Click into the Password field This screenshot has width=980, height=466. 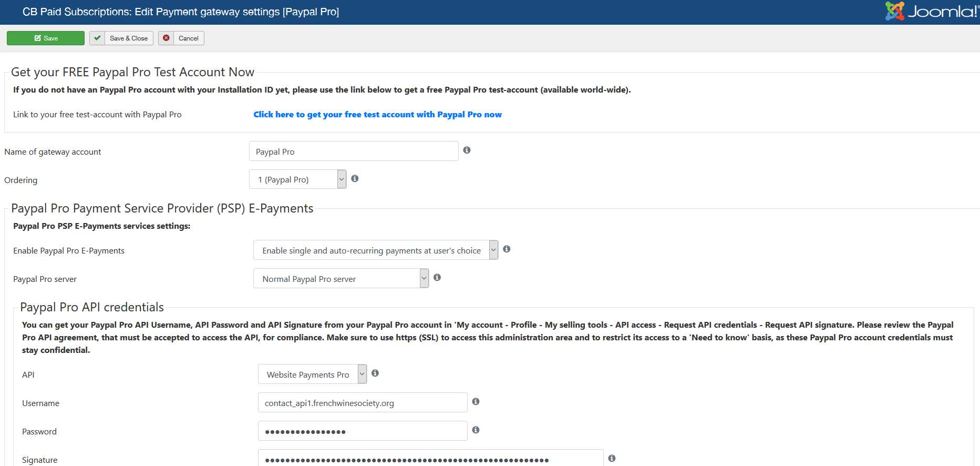point(363,431)
